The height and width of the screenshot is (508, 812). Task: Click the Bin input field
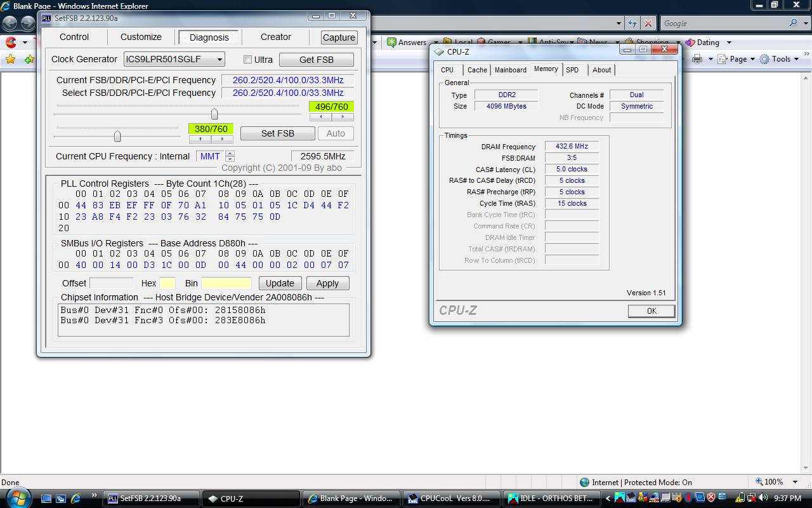tap(226, 283)
